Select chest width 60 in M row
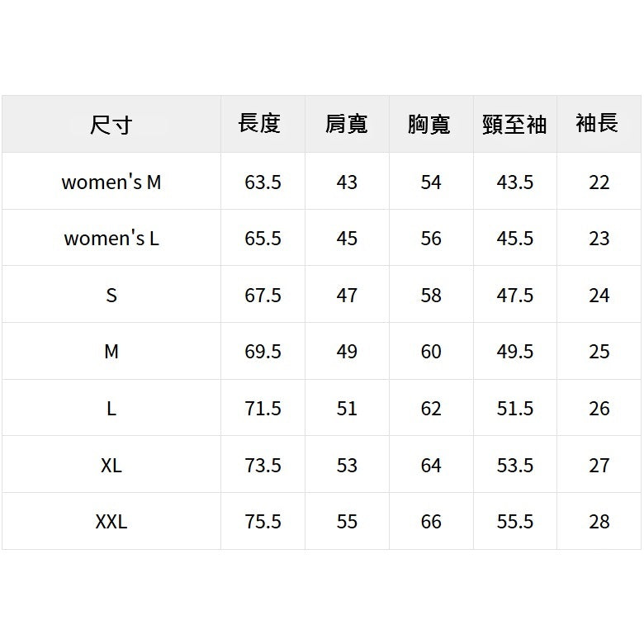Screen dimensions: 644x644 431,352
